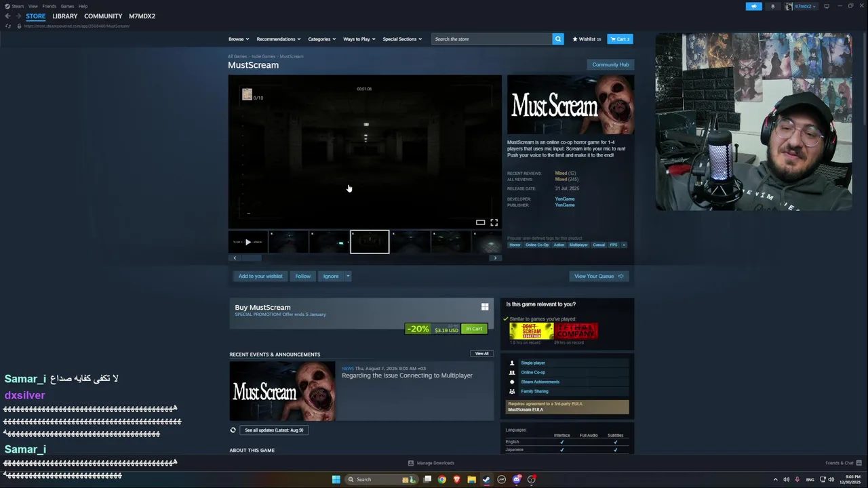Viewport: 868px width, 488px height.
Task: Click View All announcements button
Action: (x=481, y=353)
